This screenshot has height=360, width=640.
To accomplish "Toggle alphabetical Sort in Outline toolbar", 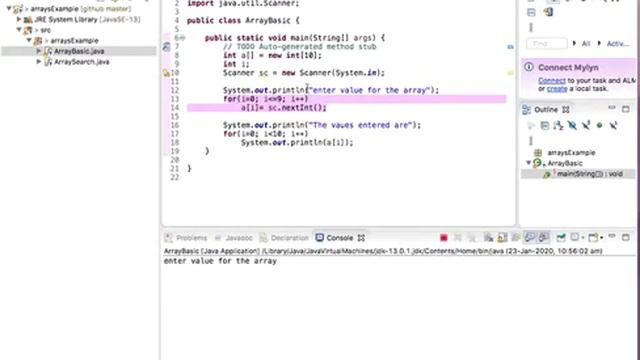I will [558, 126].
